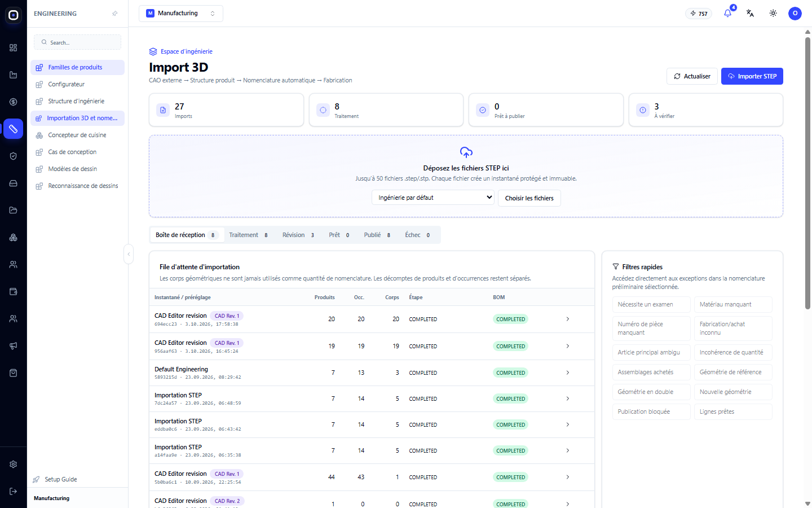Expand the 694ecc23 CAD Editor revision row
Image resolution: width=812 pixels, height=508 pixels.
pos(568,319)
